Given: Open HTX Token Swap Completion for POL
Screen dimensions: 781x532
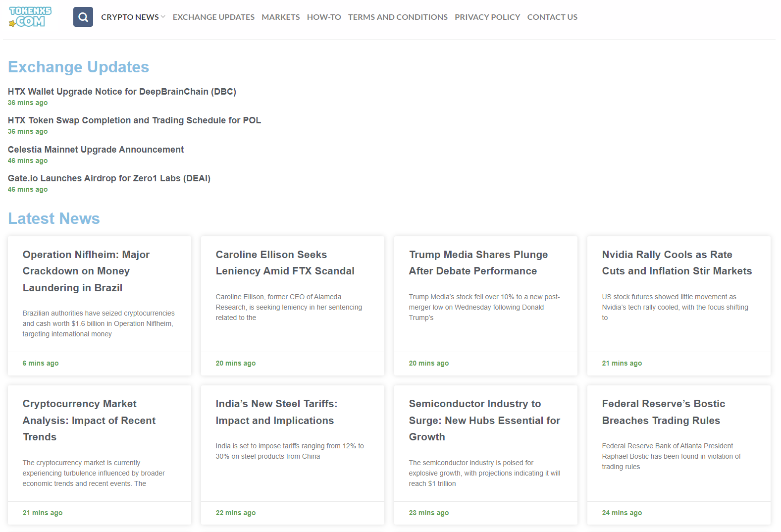Looking at the screenshot, I should [x=134, y=120].
